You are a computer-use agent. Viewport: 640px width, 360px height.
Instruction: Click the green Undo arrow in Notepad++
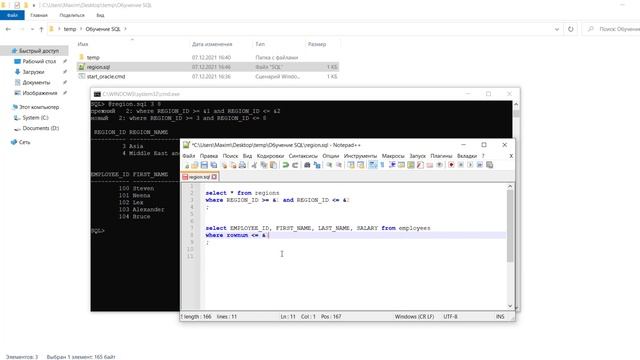pos(285,165)
